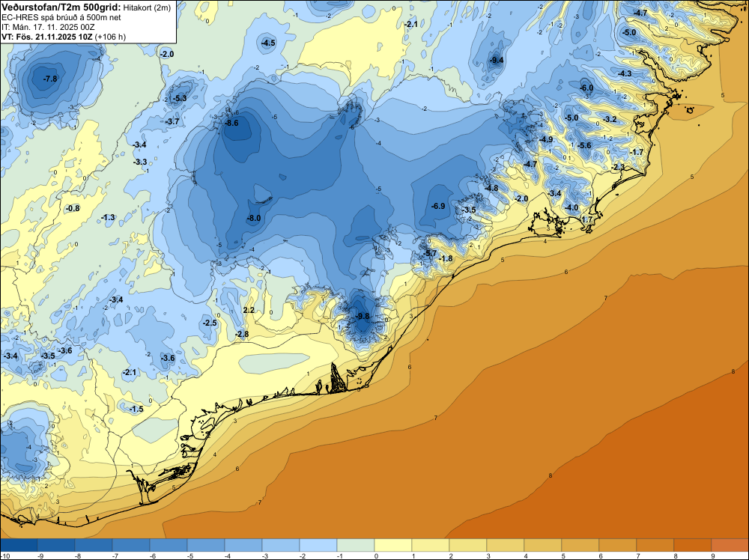
Task: Click the -5.3 temperature label
Action: 180,98
